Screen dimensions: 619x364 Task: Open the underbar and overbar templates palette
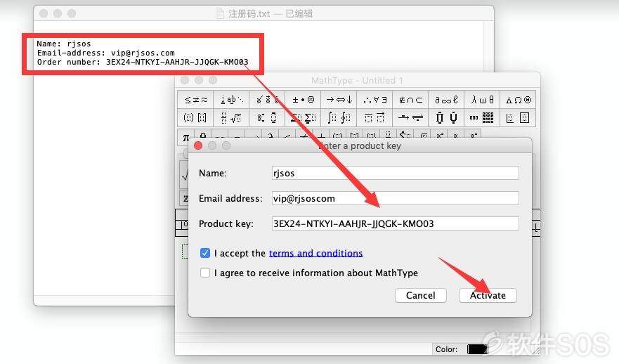[x=375, y=117]
